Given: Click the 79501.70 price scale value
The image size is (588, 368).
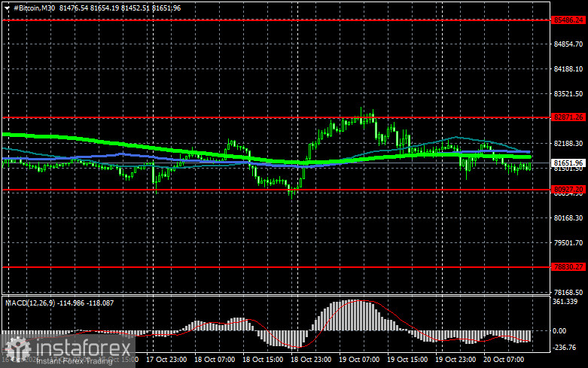Looking at the screenshot, I should point(568,243).
